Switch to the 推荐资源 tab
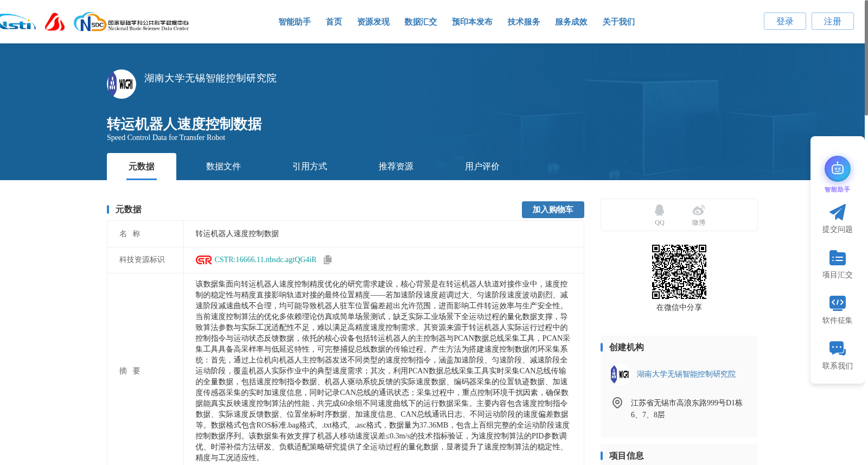Viewport: 868px width, 465px height. pos(396,167)
